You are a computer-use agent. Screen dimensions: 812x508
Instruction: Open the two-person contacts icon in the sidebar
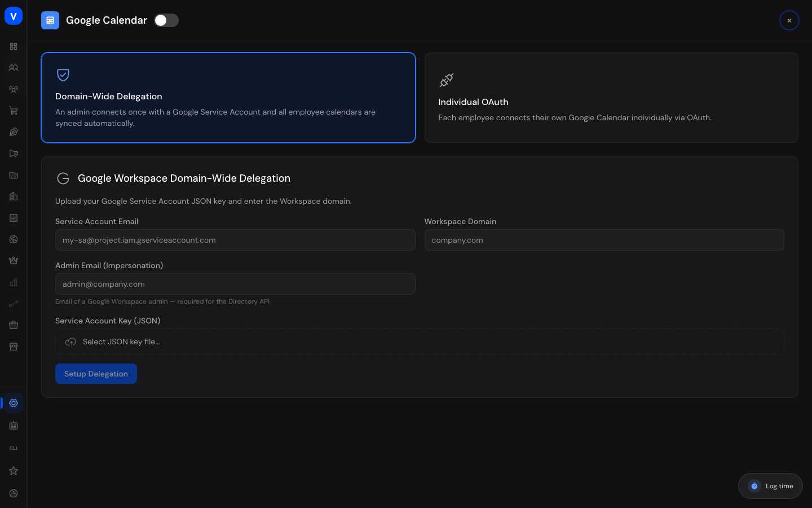14,68
